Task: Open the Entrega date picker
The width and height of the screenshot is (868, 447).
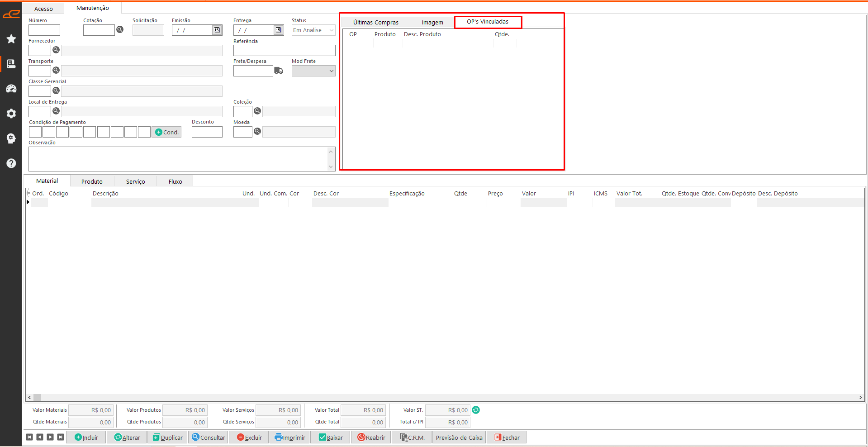Action: (279, 30)
